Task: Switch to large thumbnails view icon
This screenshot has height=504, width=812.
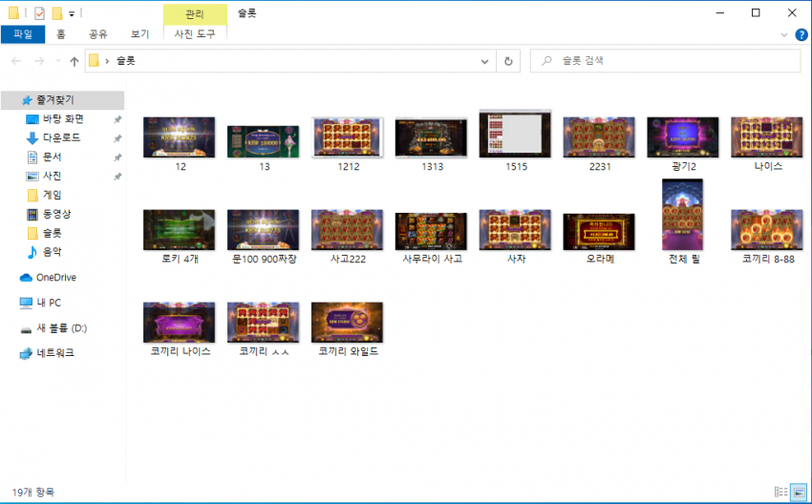Action: tap(799, 492)
